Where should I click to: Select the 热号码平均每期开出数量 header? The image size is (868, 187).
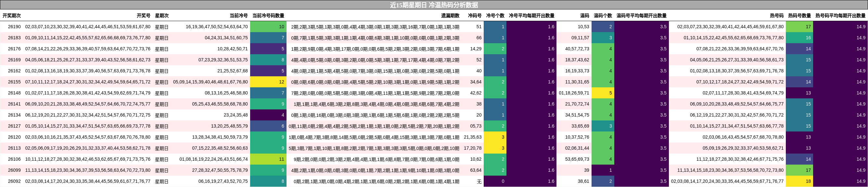[840, 16]
